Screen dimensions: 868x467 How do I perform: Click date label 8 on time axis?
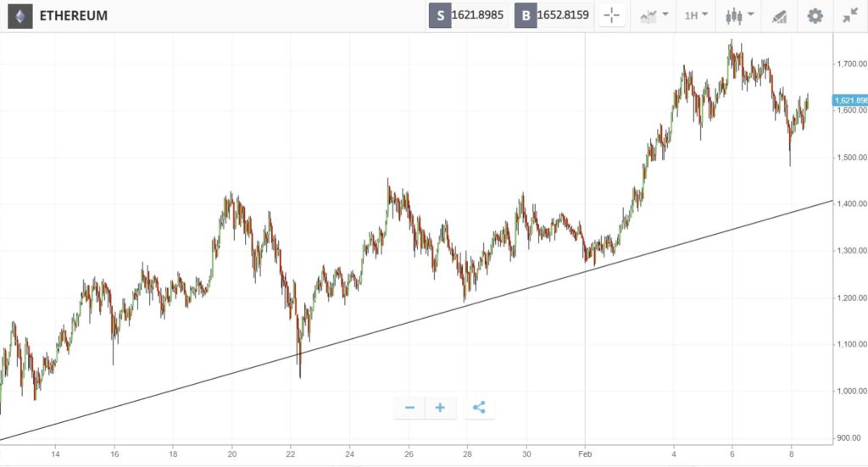pyautogui.click(x=791, y=454)
